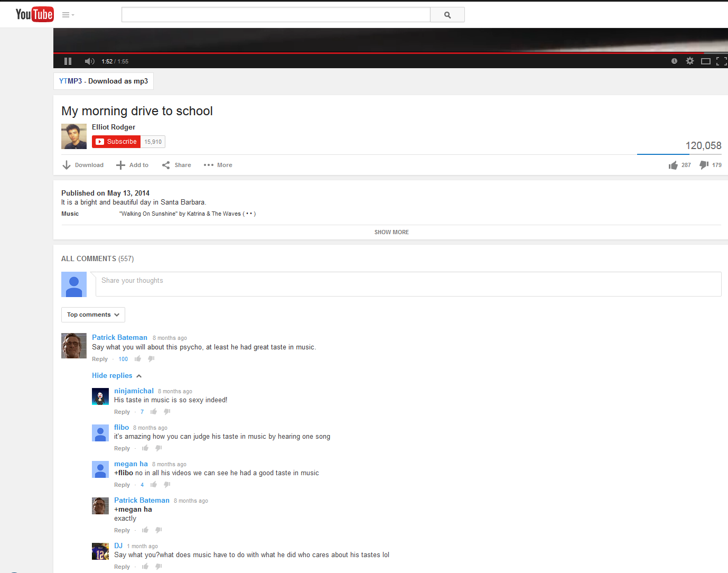The width and height of the screenshot is (728, 573).
Task: Thumbs down megan ha's comment
Action: click(167, 485)
